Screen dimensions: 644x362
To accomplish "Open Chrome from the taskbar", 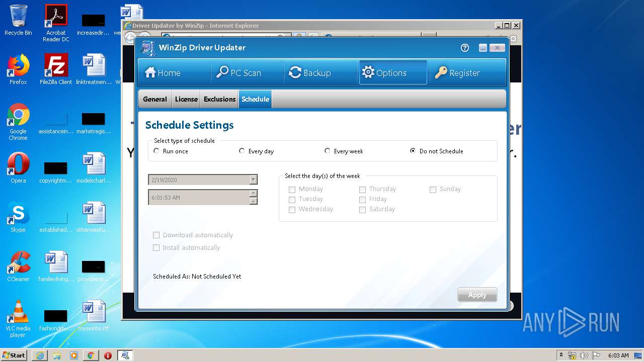I will (91, 355).
